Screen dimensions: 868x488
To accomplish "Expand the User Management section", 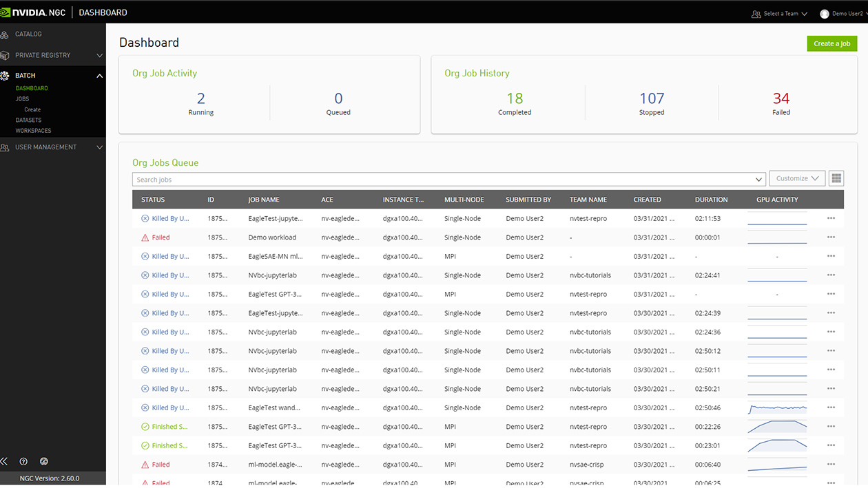I will pos(99,147).
